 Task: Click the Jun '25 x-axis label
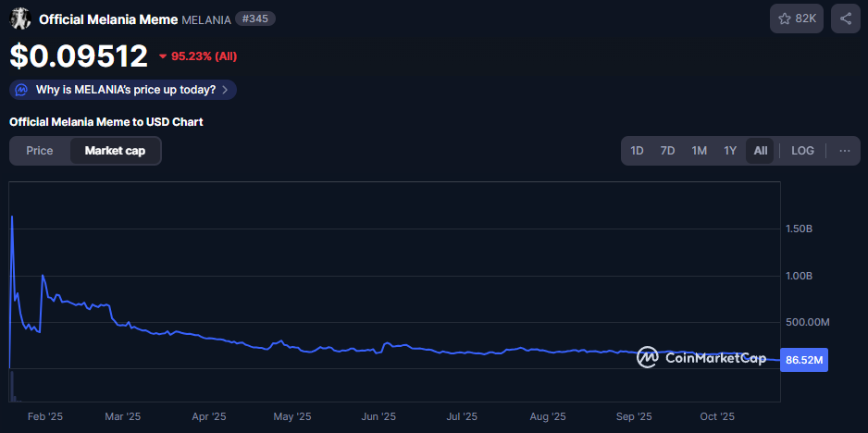click(378, 416)
